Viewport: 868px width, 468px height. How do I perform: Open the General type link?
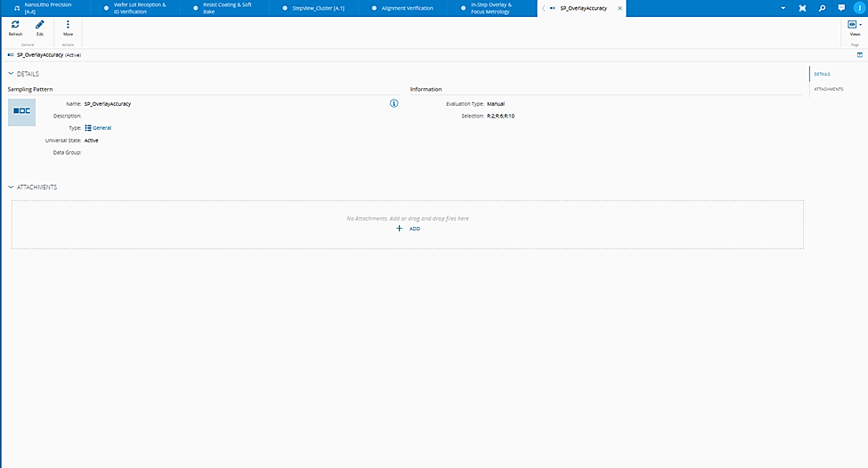coord(101,128)
